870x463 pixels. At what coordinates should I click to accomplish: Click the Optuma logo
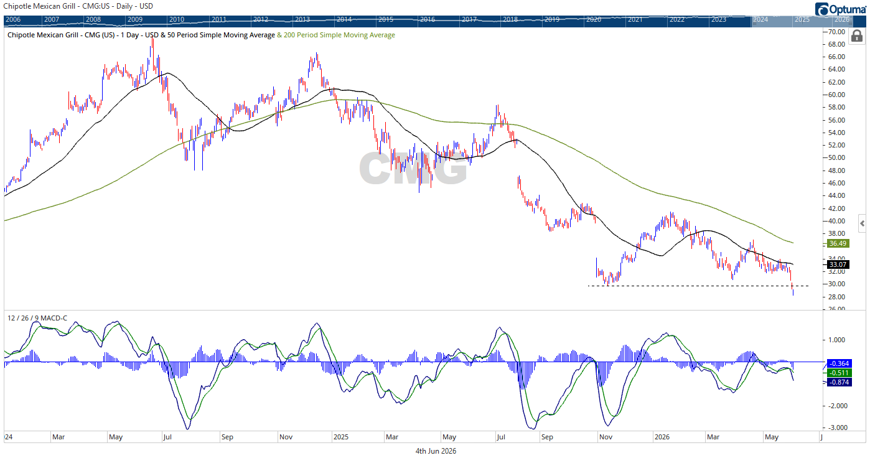click(x=841, y=9)
